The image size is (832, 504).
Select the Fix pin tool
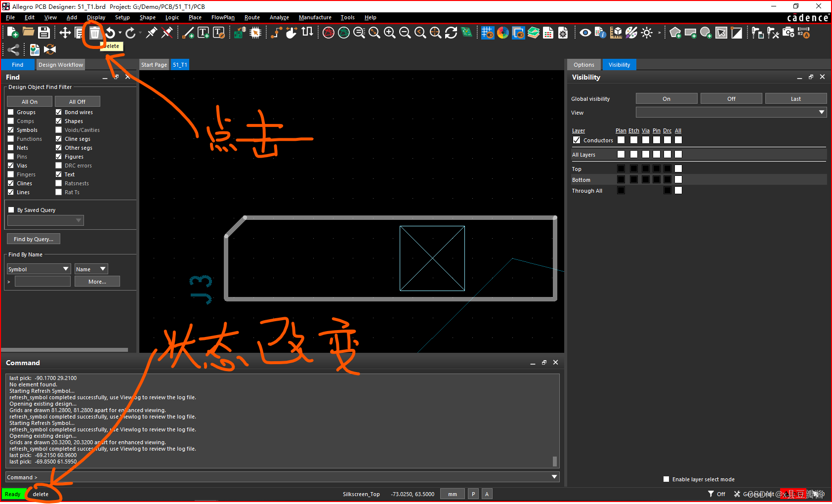[151, 33]
